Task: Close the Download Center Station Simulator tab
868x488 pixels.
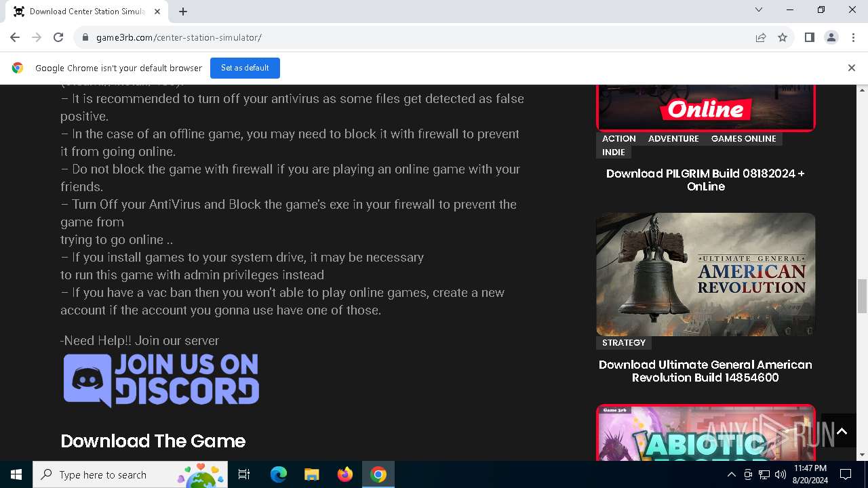Action: (158, 12)
